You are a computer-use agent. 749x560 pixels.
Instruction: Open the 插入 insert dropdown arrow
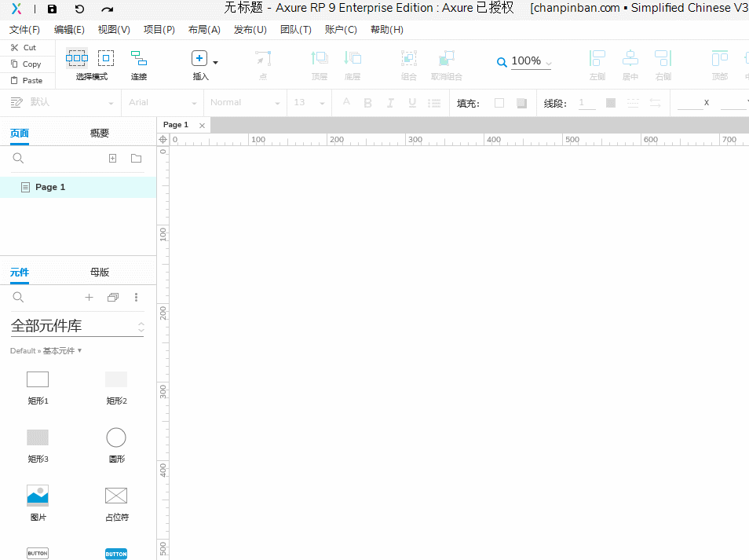pos(216,62)
